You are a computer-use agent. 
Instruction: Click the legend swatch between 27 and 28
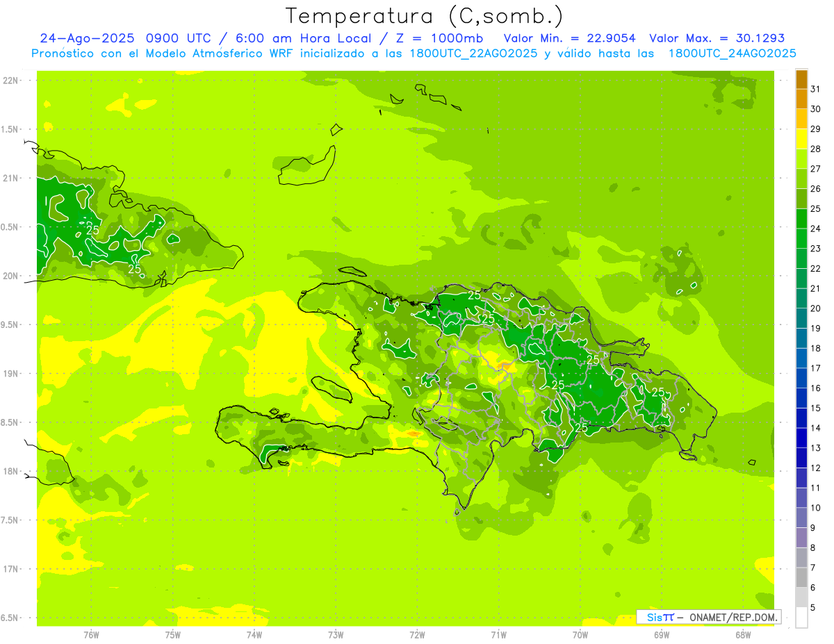801,158
